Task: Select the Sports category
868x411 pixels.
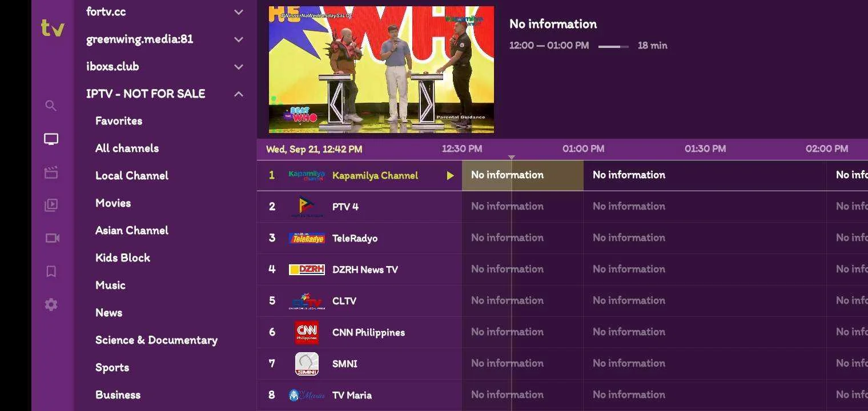Action: tap(112, 368)
